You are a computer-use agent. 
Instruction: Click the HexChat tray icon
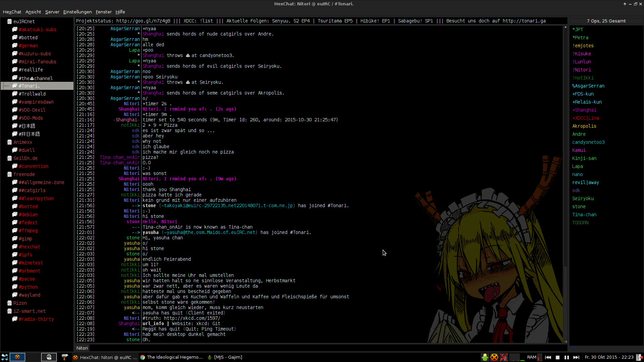tap(494, 357)
